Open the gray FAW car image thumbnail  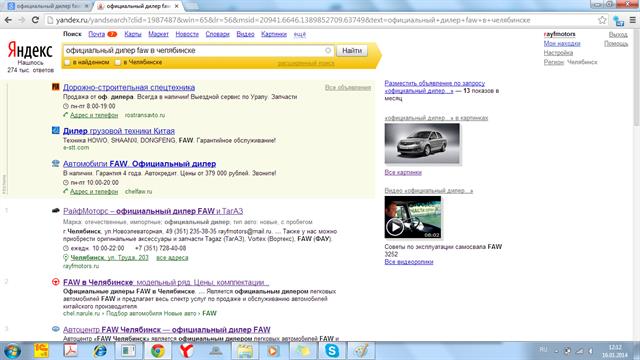pyautogui.click(x=422, y=143)
